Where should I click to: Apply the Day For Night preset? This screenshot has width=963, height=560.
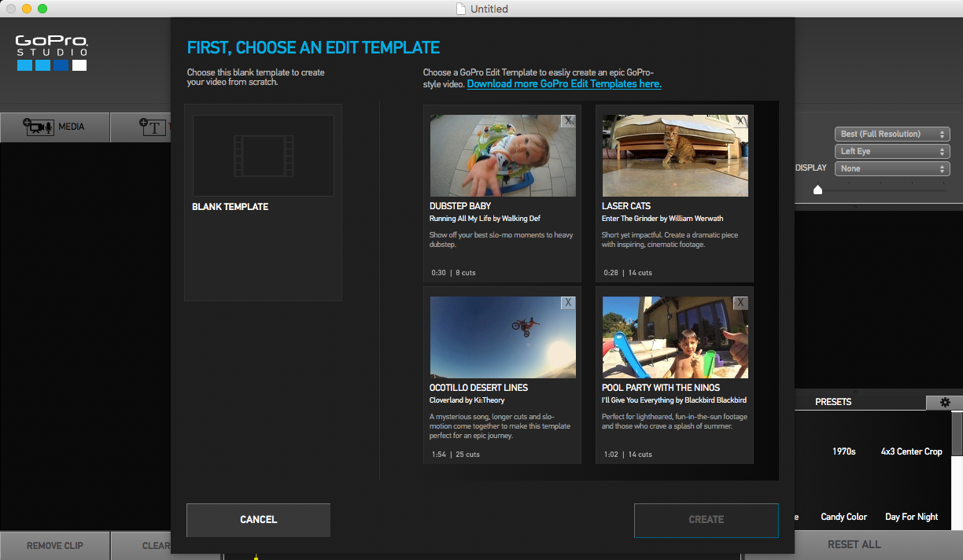(911, 517)
